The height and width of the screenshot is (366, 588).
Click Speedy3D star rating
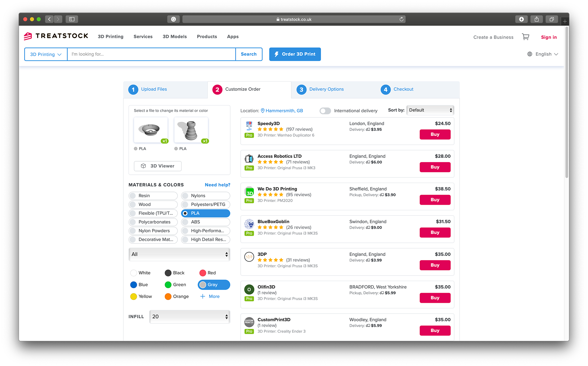coord(270,129)
